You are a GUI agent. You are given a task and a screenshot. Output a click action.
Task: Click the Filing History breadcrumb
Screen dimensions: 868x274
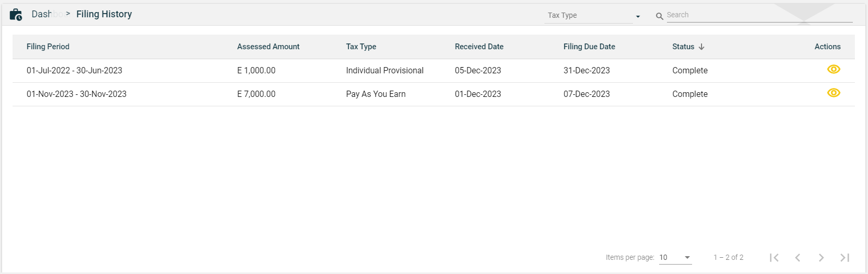pos(104,14)
